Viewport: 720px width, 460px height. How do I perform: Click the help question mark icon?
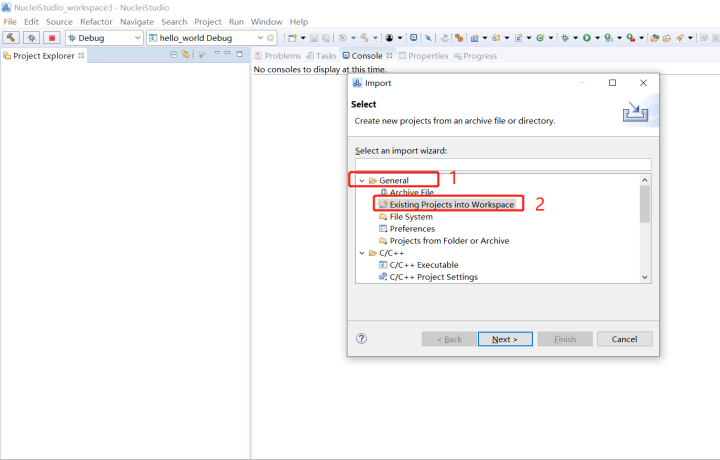pos(361,339)
